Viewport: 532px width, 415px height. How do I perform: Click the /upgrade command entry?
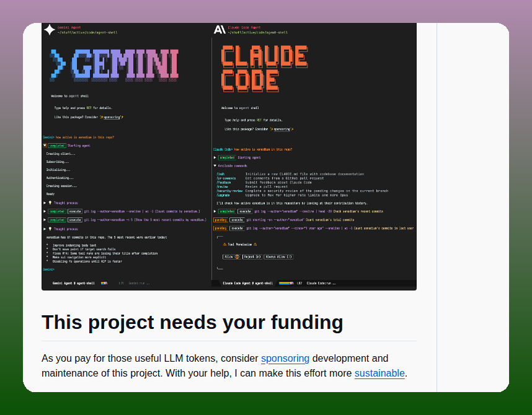223,195
